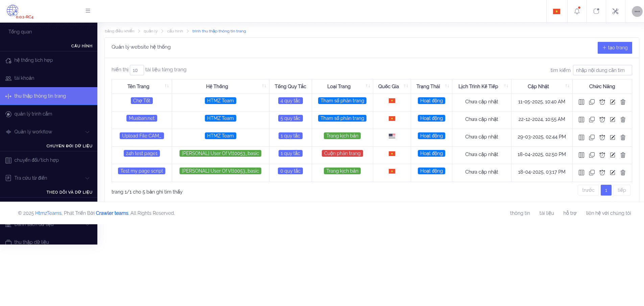Click the user avatar in top right

coord(637,11)
